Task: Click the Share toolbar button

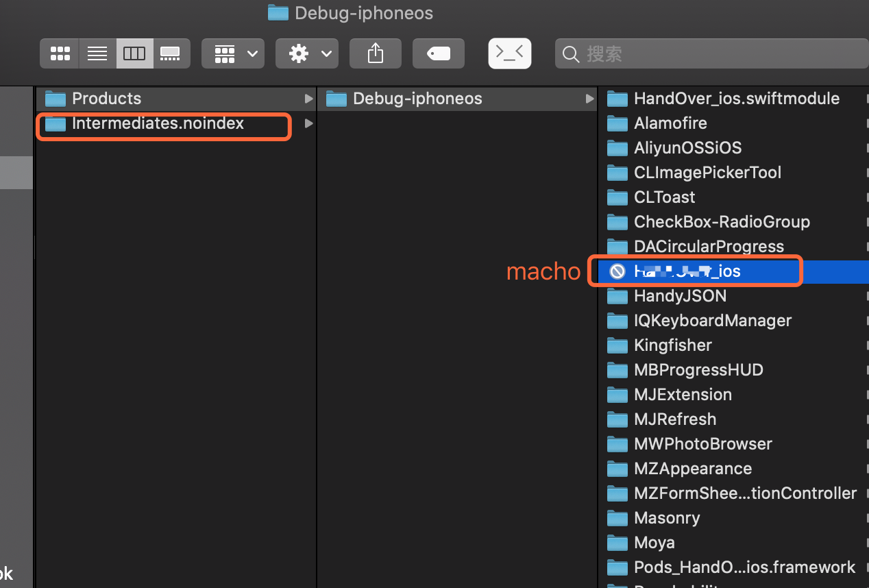Action: (x=376, y=53)
